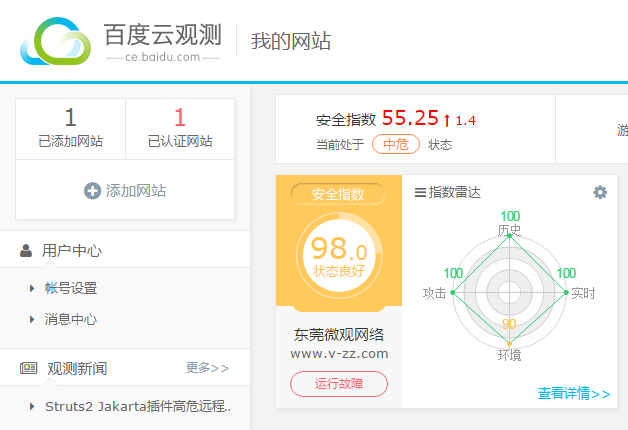
Task: Open Struts2 Jakarta插件高危远程 news item
Action: (138, 406)
